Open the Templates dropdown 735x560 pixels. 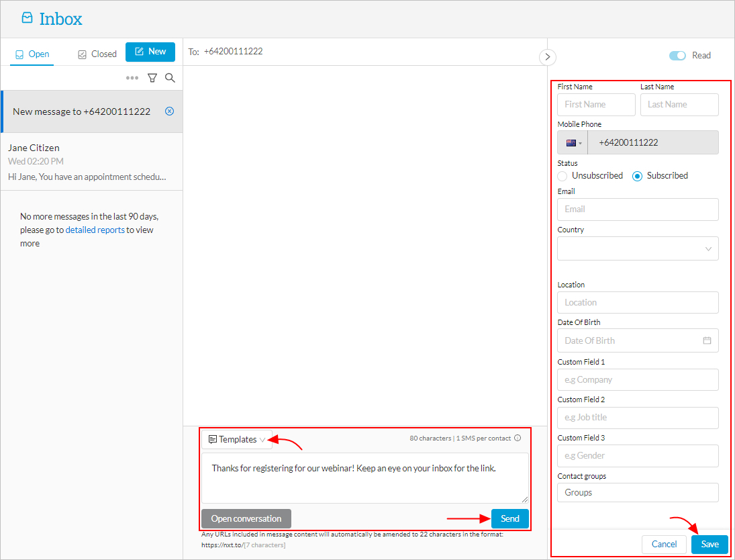237,439
